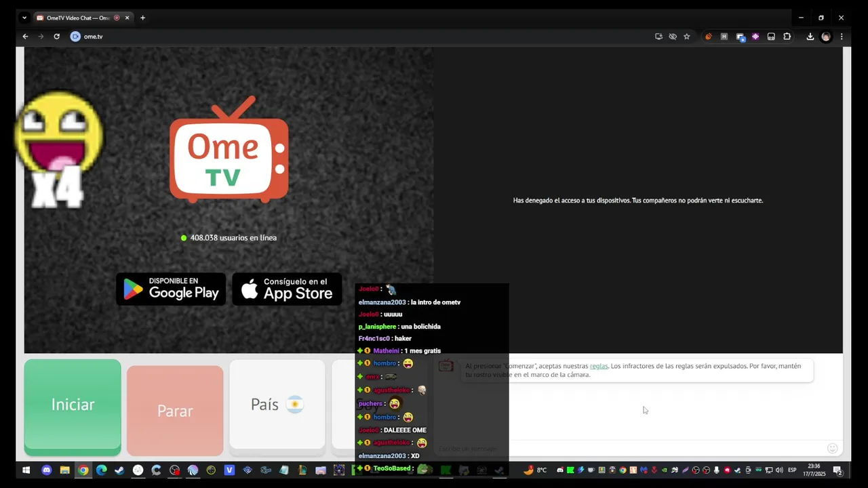Click the blocked camera eye icon
868x488 pixels.
coord(673,37)
